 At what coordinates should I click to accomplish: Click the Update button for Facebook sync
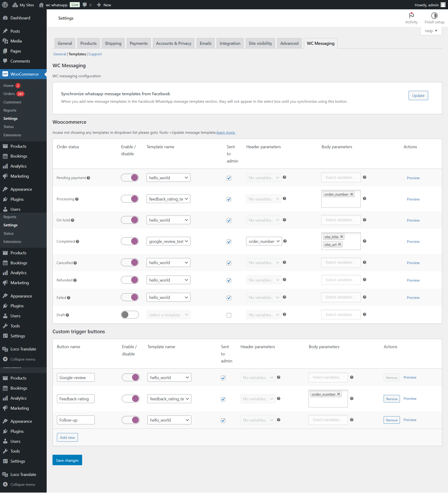418,95
